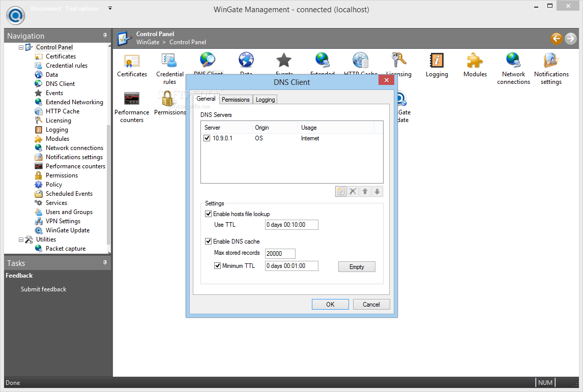Click OK button in DNS Client
583x392 pixels.
coord(330,305)
